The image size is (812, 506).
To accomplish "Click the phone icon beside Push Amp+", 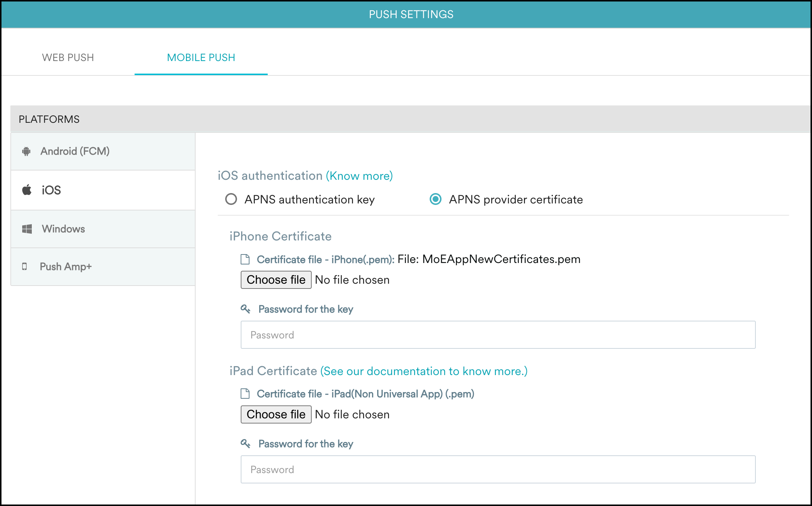I will click(24, 266).
